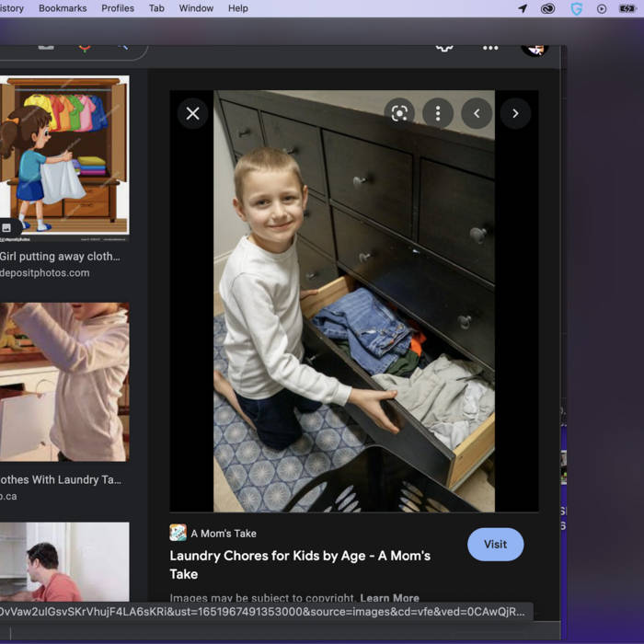Select the person opening drawer thumbnail
The height and width of the screenshot is (644, 644).
[64, 382]
